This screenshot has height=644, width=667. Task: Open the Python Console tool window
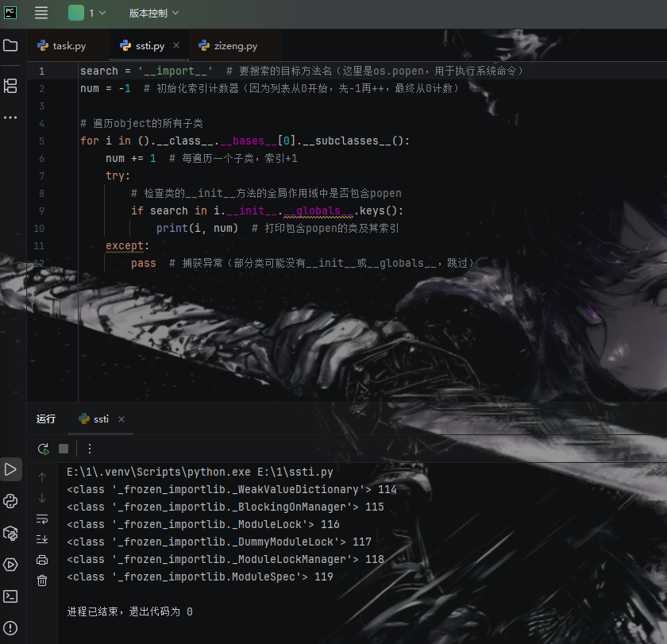[x=10, y=500]
